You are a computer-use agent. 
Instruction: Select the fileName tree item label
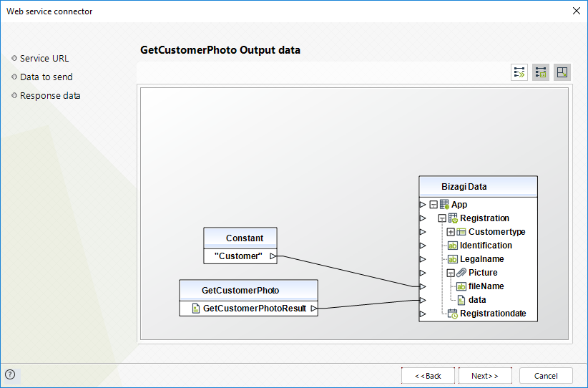tap(486, 286)
